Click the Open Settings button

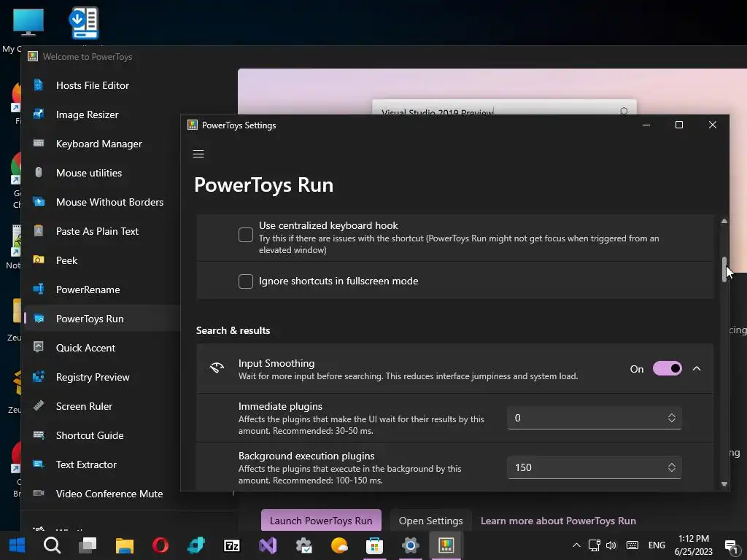coord(430,521)
